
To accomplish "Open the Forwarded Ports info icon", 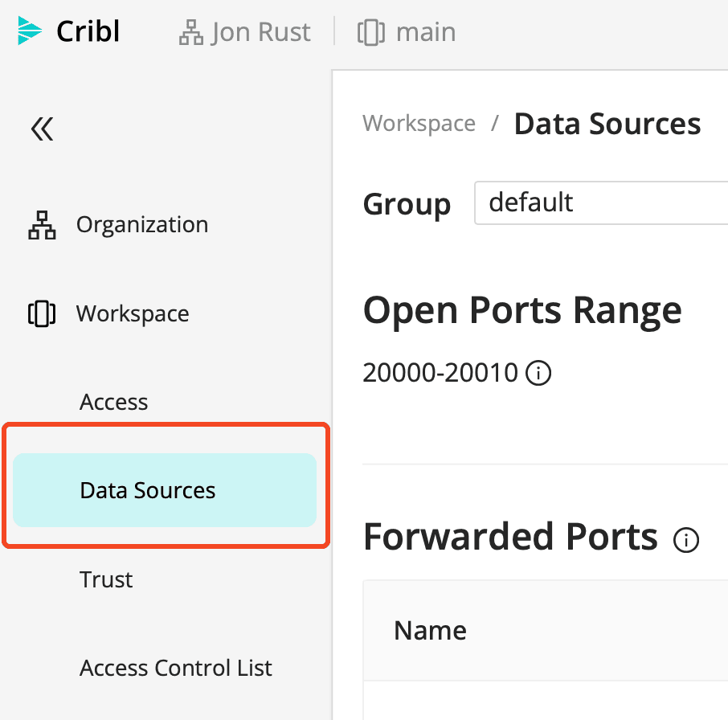I will (x=686, y=541).
